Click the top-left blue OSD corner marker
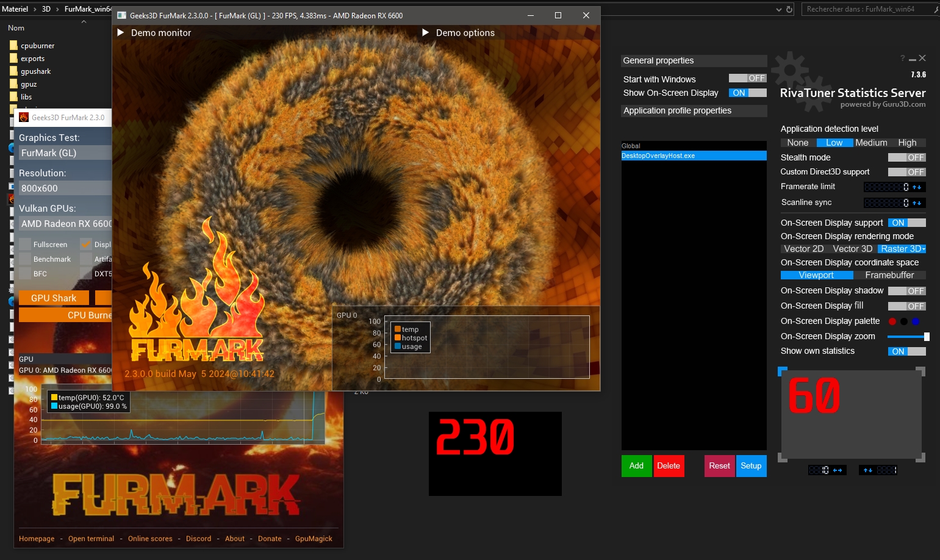This screenshot has width=940, height=560. click(x=782, y=371)
